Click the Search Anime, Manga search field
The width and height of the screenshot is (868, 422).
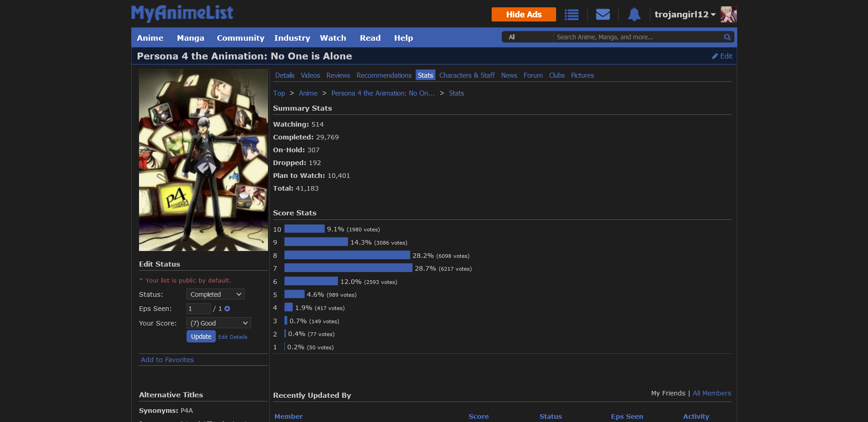click(638, 37)
